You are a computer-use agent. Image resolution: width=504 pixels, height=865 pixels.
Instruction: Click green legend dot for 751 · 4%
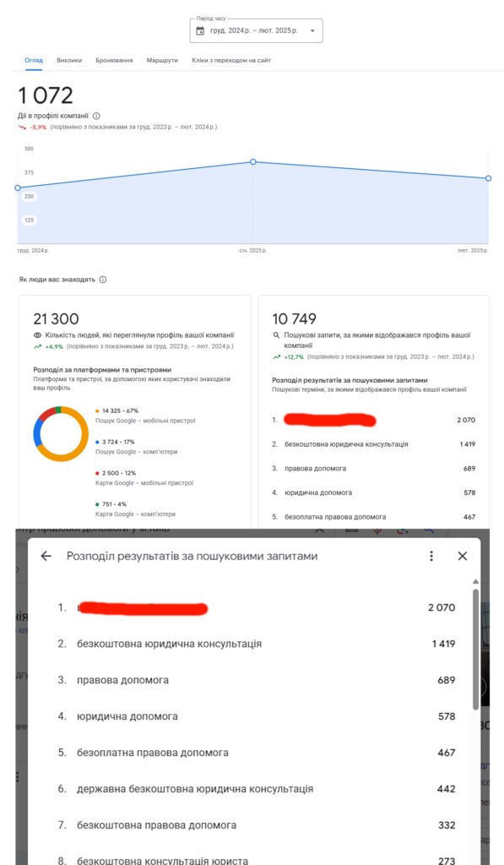coord(98,504)
